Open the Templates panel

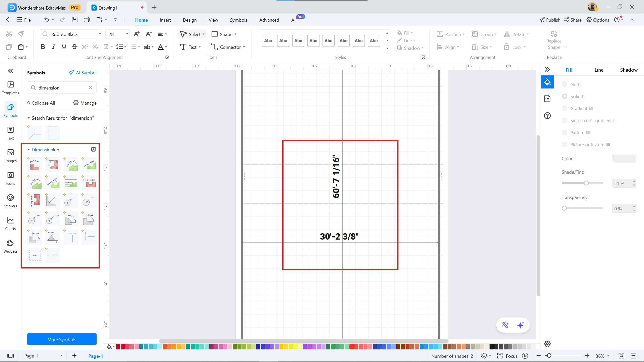click(x=10, y=88)
